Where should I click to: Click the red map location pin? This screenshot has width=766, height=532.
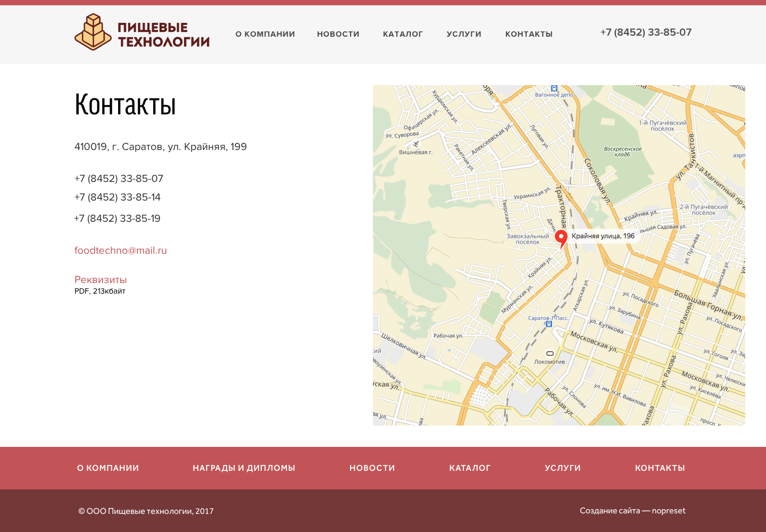(x=561, y=238)
